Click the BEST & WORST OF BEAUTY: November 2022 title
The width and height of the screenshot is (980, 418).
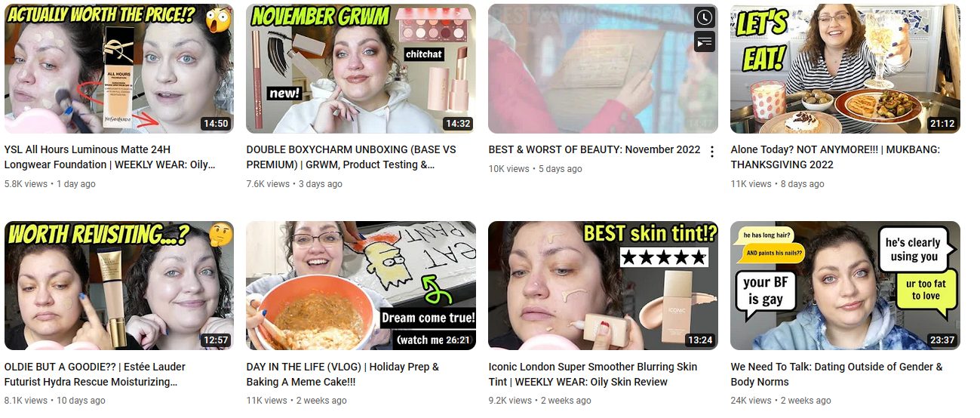(x=594, y=149)
